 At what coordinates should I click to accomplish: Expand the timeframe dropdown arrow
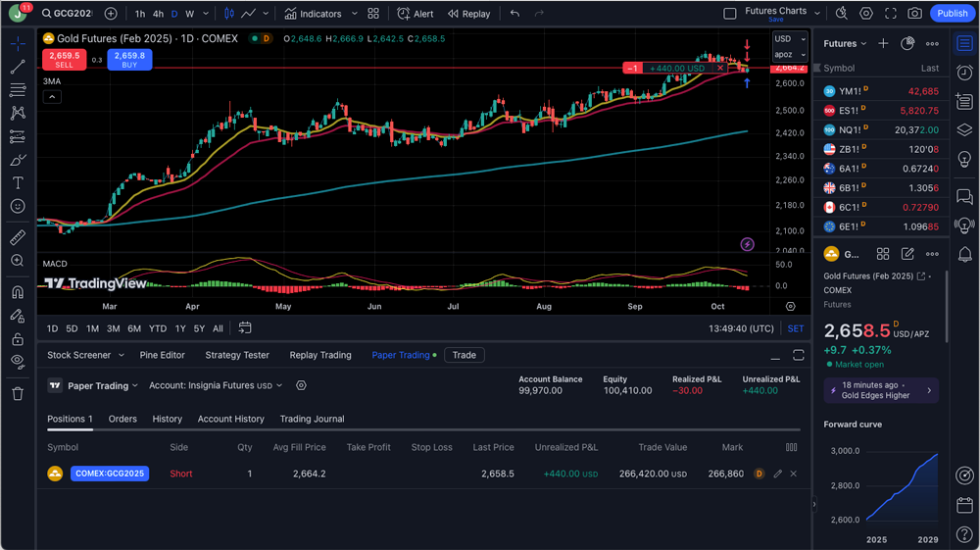[x=206, y=14]
